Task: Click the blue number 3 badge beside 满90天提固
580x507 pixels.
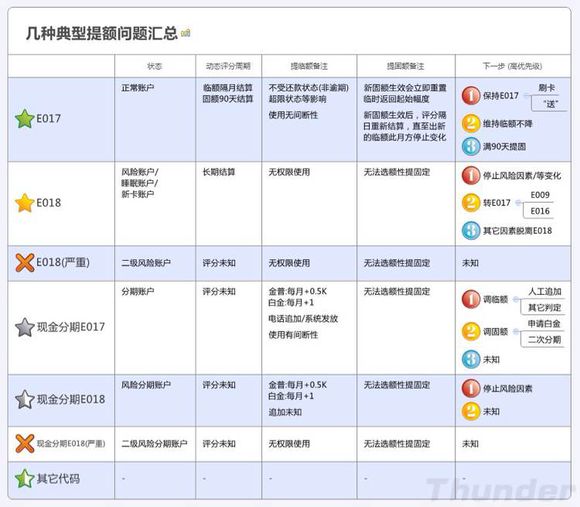Action: click(471, 146)
